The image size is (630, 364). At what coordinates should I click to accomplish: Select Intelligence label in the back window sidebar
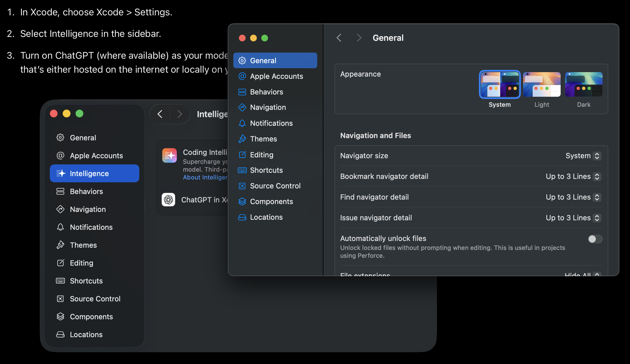(x=89, y=173)
